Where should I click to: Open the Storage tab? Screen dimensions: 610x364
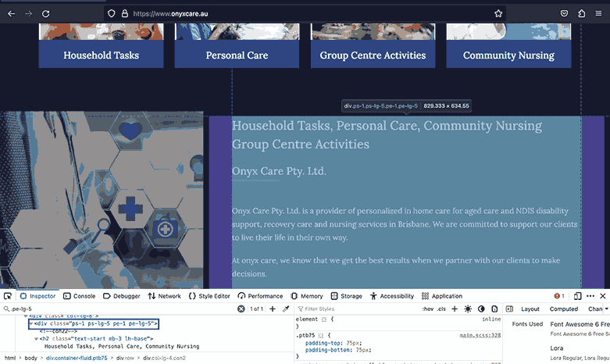coord(347,296)
